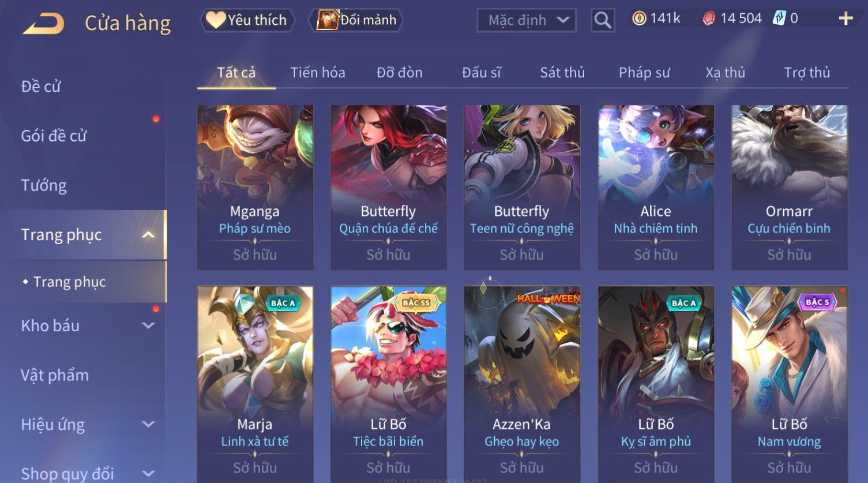
Task: Switch to the Sát thủ tab
Action: tap(562, 73)
